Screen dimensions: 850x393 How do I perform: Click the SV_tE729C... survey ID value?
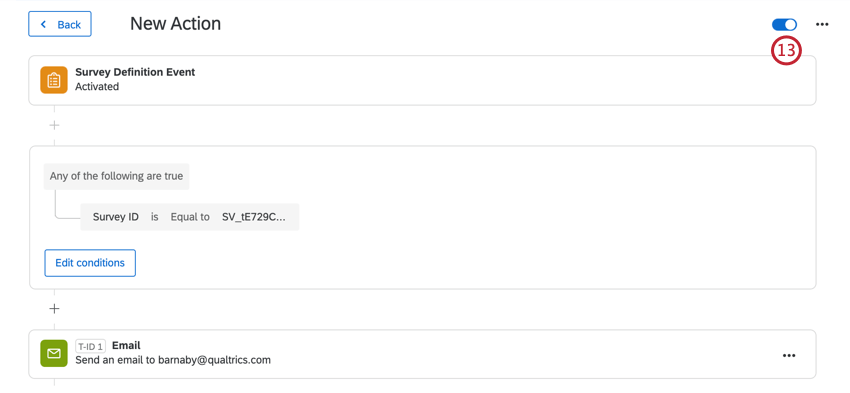point(254,217)
